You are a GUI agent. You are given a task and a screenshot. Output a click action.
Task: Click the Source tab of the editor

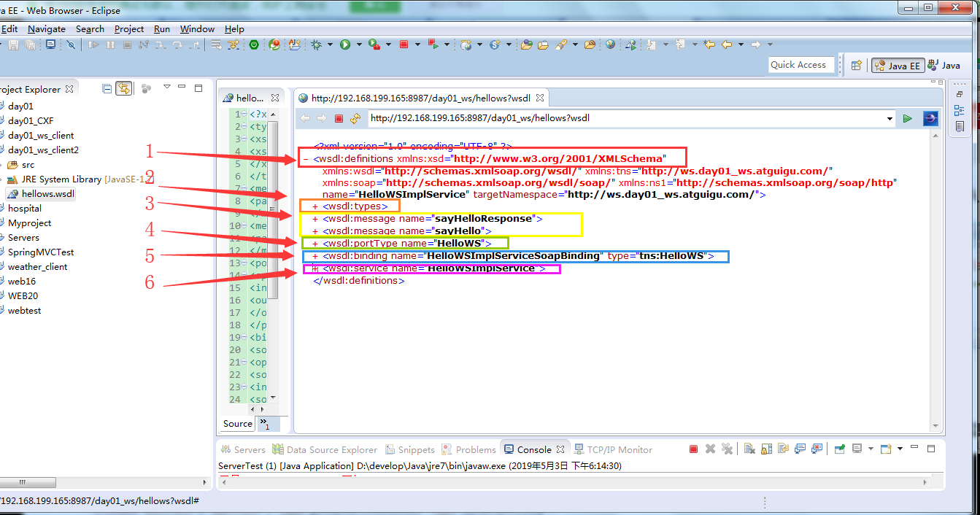pos(238,424)
